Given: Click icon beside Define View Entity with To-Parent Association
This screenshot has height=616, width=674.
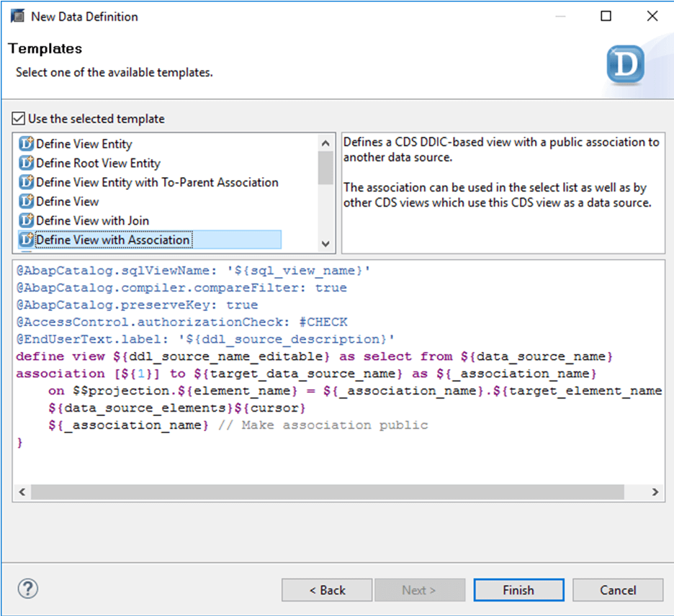Looking at the screenshot, I should pyautogui.click(x=26, y=182).
